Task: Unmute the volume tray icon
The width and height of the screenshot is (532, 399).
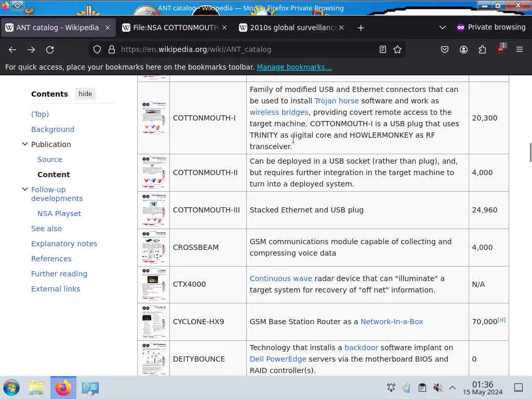Action: (437, 388)
